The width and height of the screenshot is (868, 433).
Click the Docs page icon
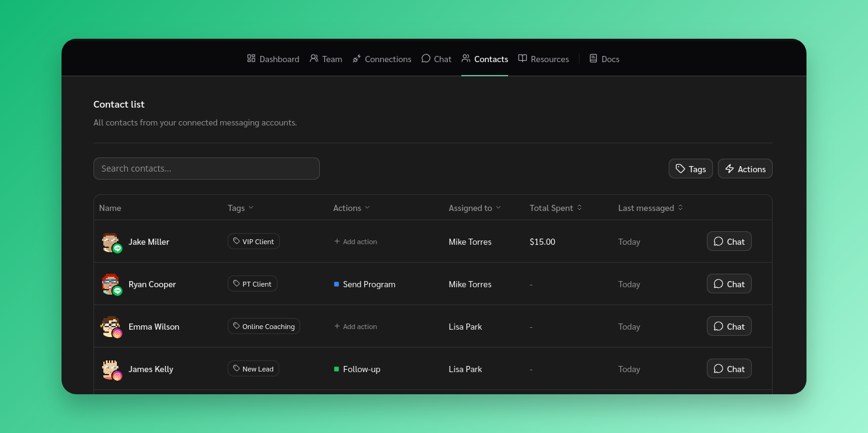click(593, 58)
